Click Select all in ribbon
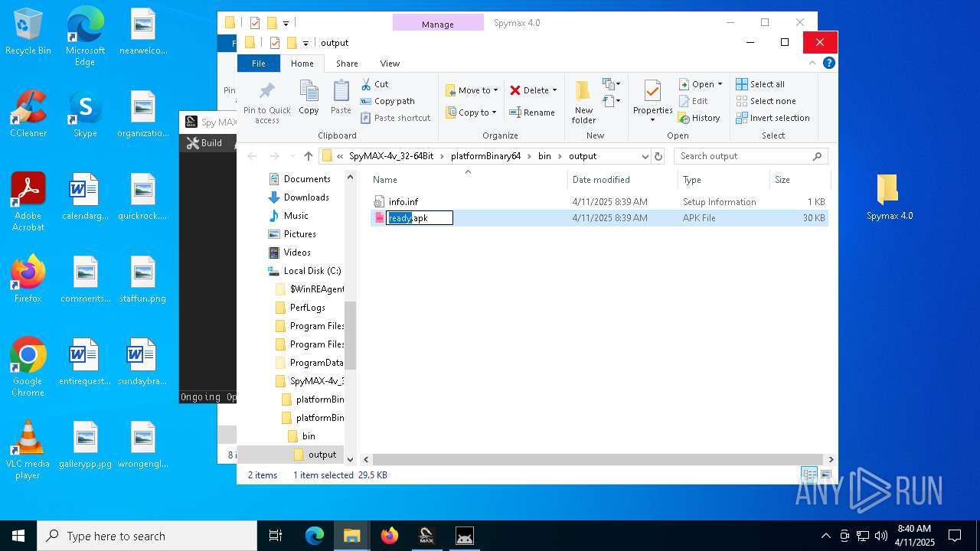980x551 pixels. pos(760,84)
